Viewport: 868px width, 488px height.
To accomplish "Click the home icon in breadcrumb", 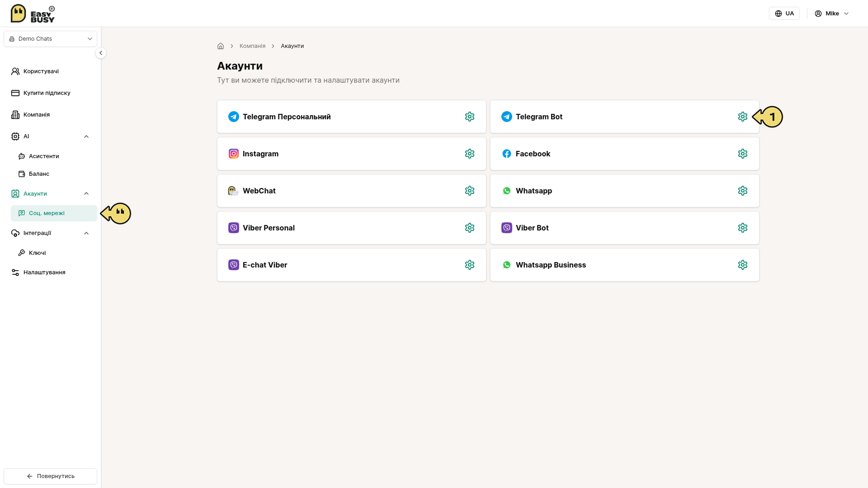I will click(221, 46).
